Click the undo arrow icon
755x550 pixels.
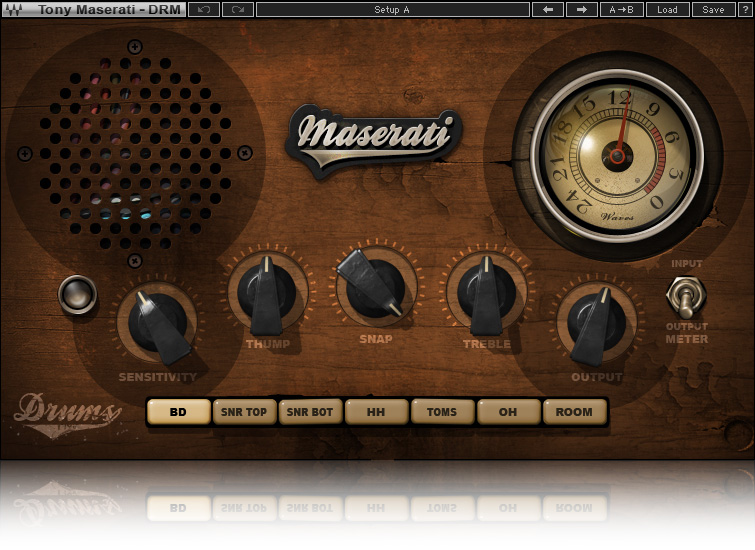click(x=203, y=9)
